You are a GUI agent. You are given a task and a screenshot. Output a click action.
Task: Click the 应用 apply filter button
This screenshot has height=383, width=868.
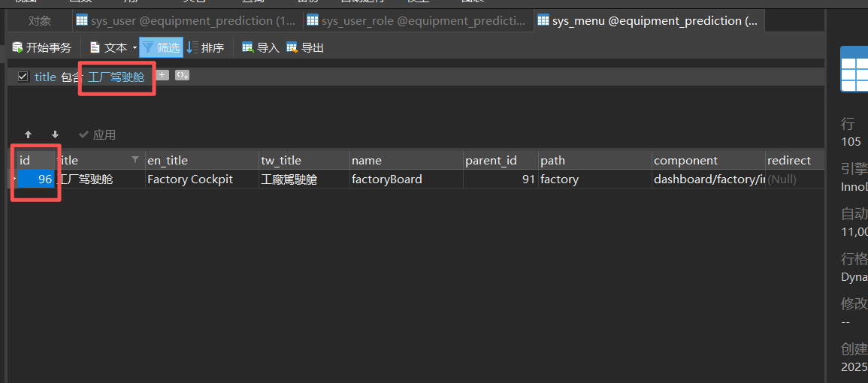tap(98, 134)
